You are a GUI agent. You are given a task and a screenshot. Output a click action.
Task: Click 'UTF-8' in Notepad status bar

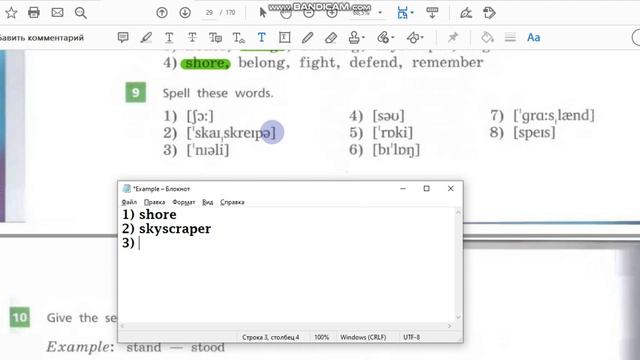(x=411, y=337)
